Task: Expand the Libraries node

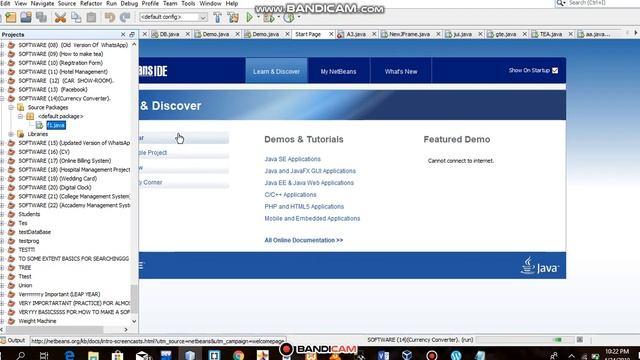Action: pyautogui.click(x=11, y=134)
